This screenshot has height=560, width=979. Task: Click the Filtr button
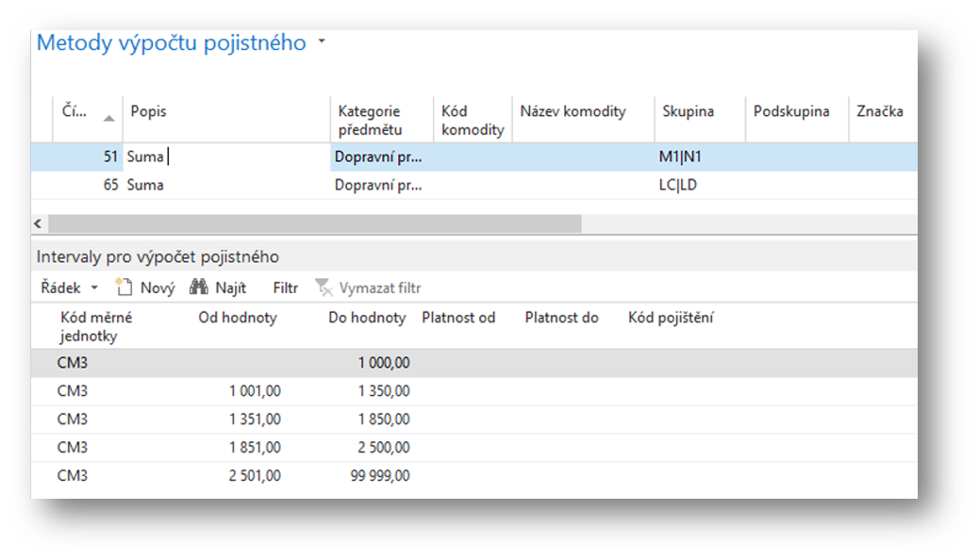click(285, 288)
